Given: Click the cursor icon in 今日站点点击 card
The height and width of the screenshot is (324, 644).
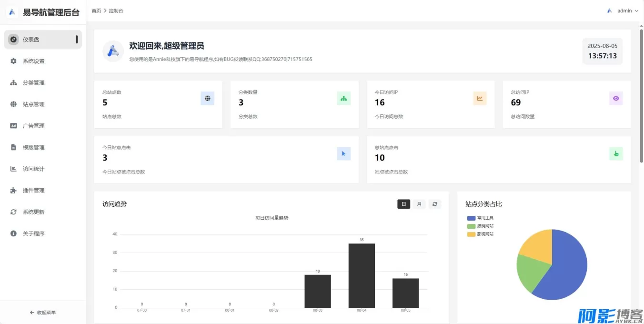Looking at the screenshot, I should (x=343, y=154).
